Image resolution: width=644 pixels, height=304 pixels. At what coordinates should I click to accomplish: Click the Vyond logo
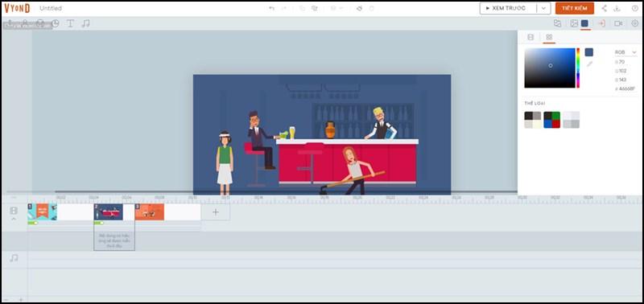coord(17,8)
